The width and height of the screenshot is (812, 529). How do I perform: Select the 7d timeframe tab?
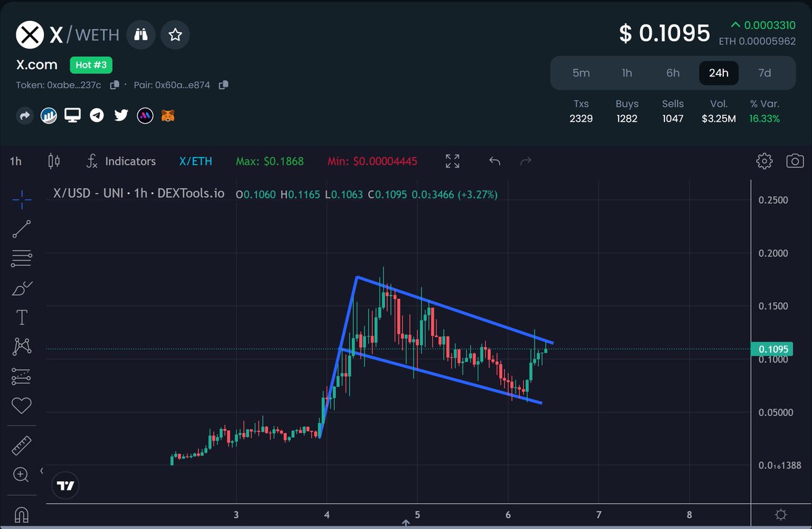coord(765,73)
